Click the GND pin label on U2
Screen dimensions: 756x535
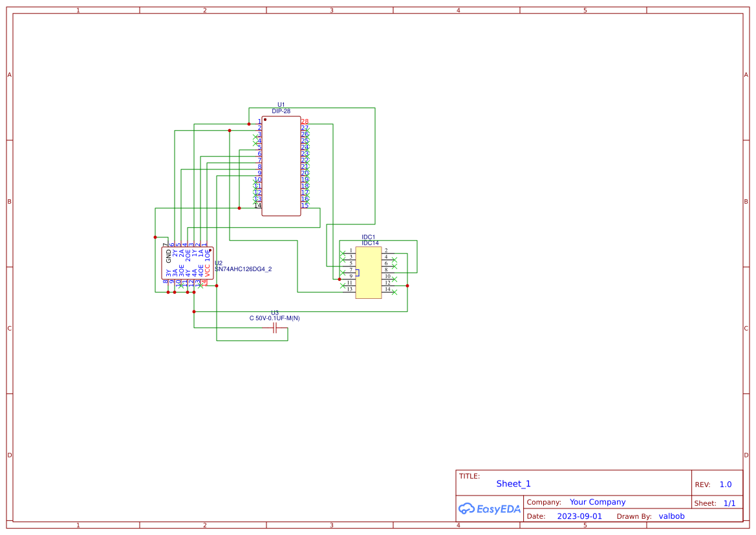coord(167,254)
